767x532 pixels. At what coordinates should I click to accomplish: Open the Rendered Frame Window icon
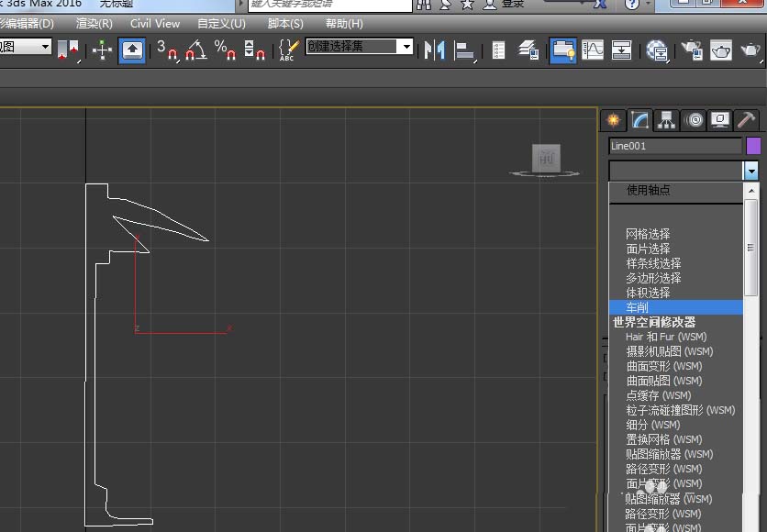(x=721, y=50)
